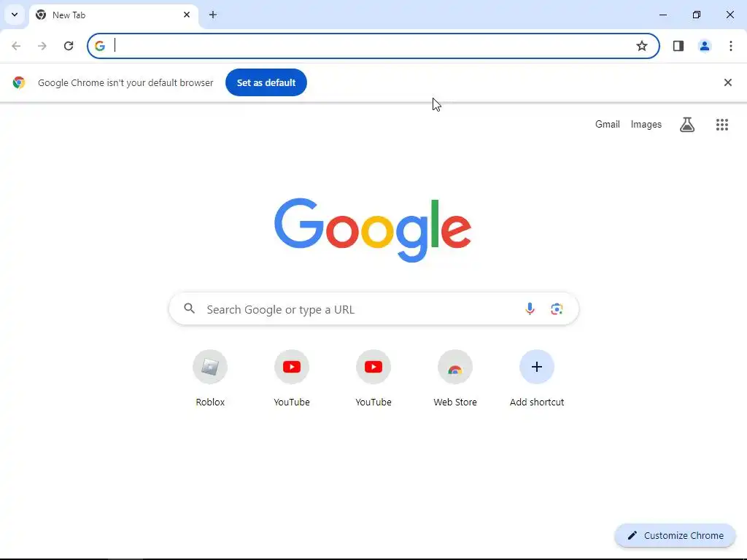Open the Web Store shortcut
The image size is (747, 560).
click(x=455, y=378)
